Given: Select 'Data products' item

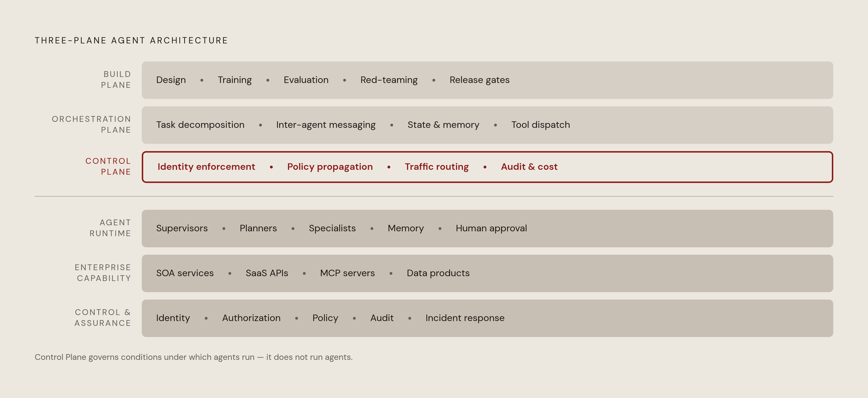Looking at the screenshot, I should click(438, 273).
